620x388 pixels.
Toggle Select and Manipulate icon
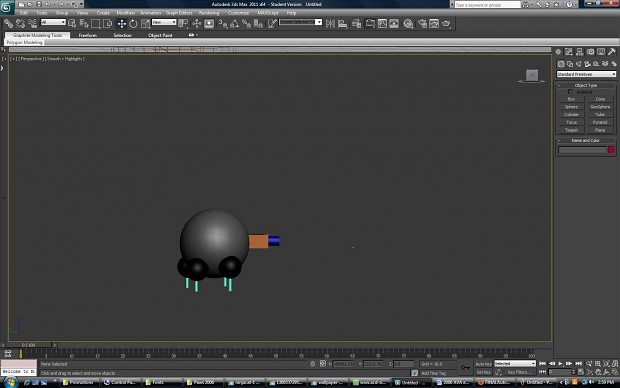[197, 24]
